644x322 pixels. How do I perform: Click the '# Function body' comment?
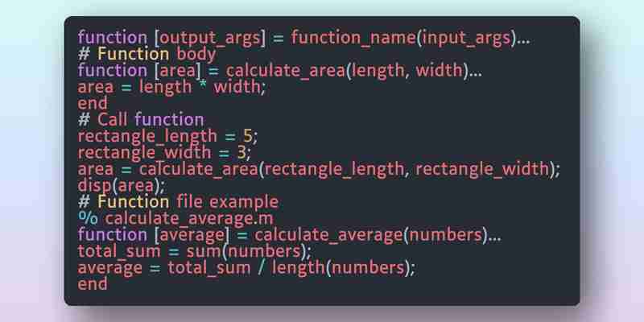[x=147, y=54]
